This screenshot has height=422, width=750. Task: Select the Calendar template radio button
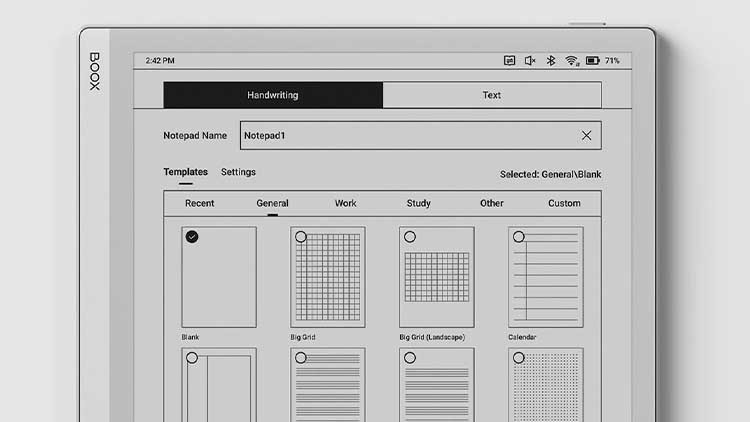point(518,237)
